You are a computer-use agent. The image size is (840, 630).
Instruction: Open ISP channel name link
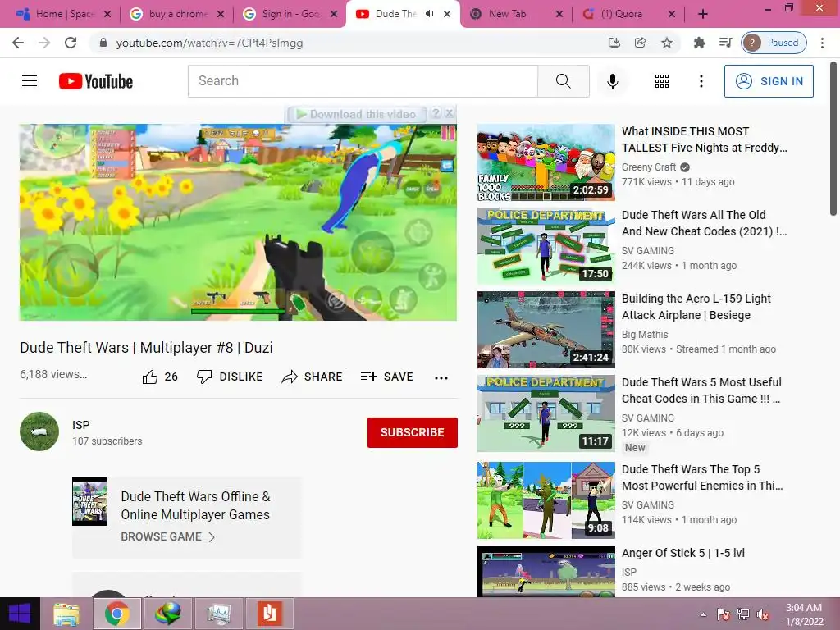(x=81, y=425)
